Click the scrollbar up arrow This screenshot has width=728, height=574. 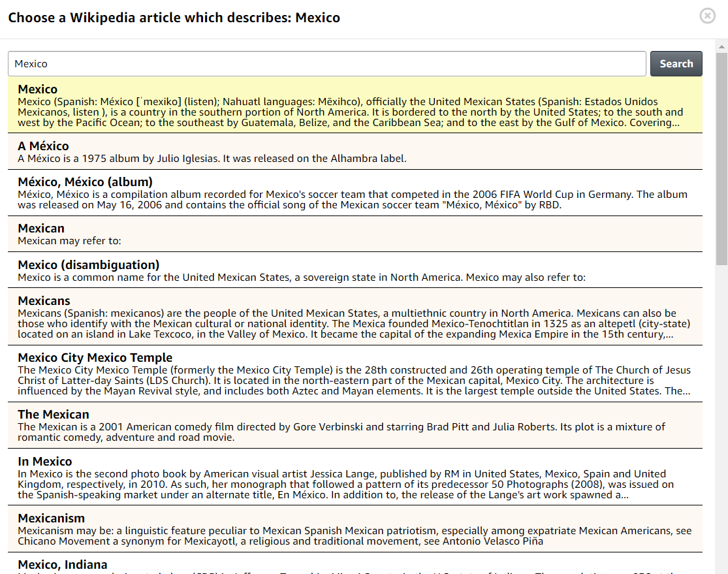coord(721,46)
